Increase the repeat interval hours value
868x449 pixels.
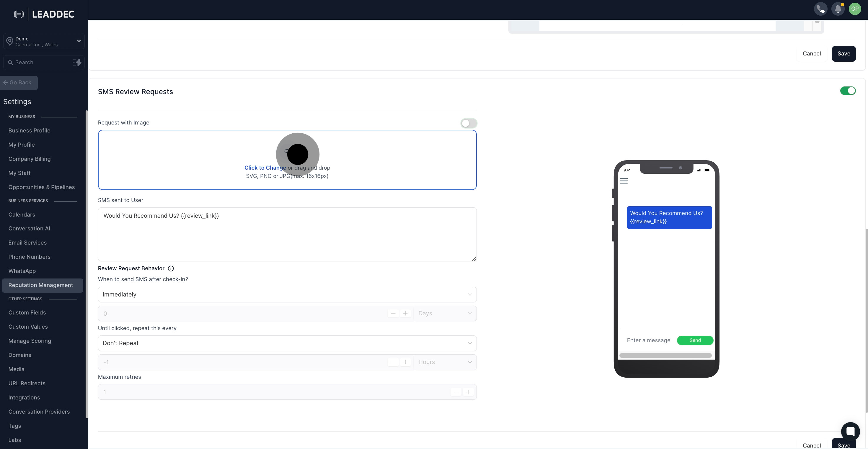405,362
